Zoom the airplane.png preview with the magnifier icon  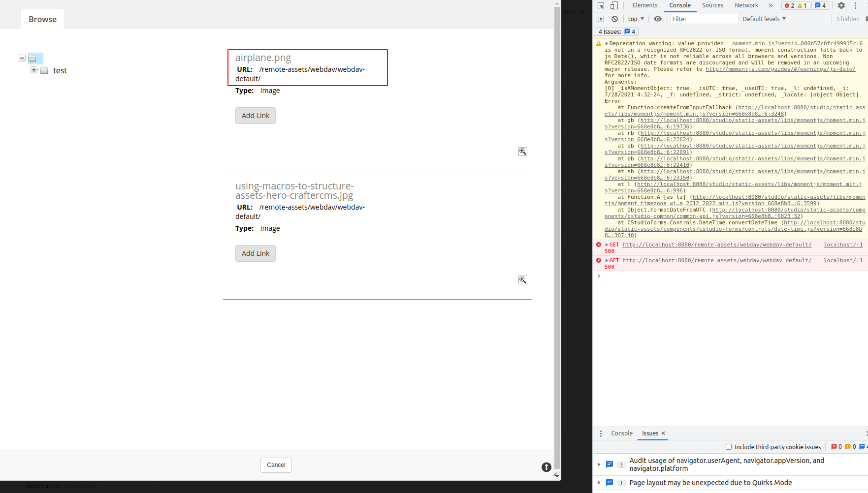click(522, 152)
